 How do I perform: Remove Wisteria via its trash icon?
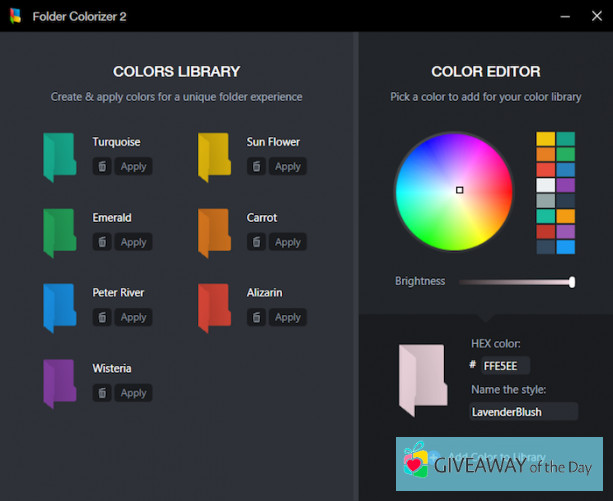click(102, 393)
